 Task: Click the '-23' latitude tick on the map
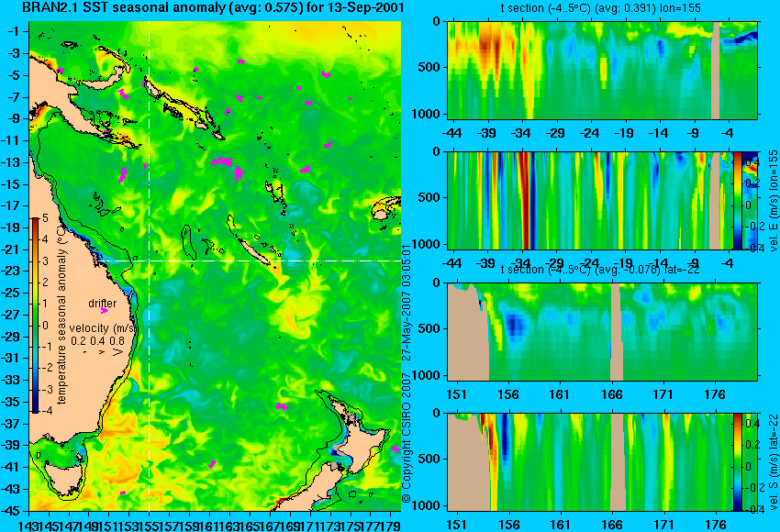(11, 271)
